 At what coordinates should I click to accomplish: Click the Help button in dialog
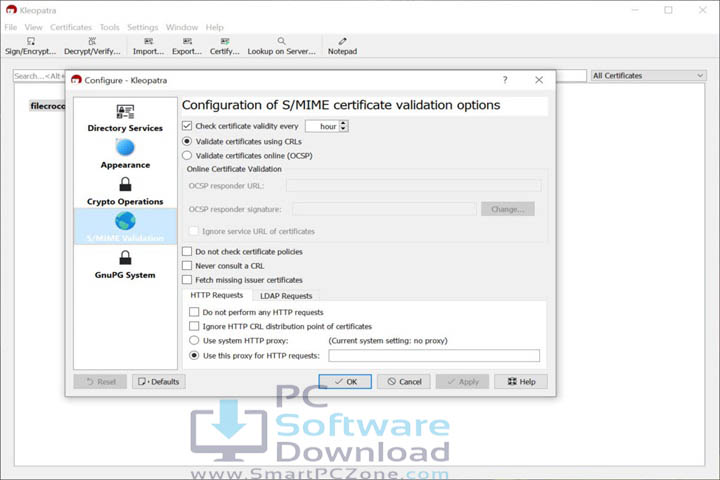[x=521, y=381]
